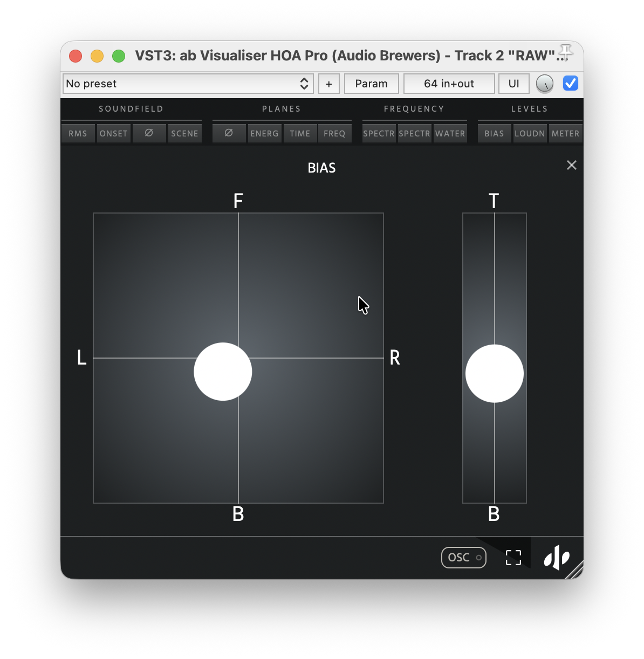Open the No preset dropdown
Screen dimensions: 644x659
tap(188, 84)
